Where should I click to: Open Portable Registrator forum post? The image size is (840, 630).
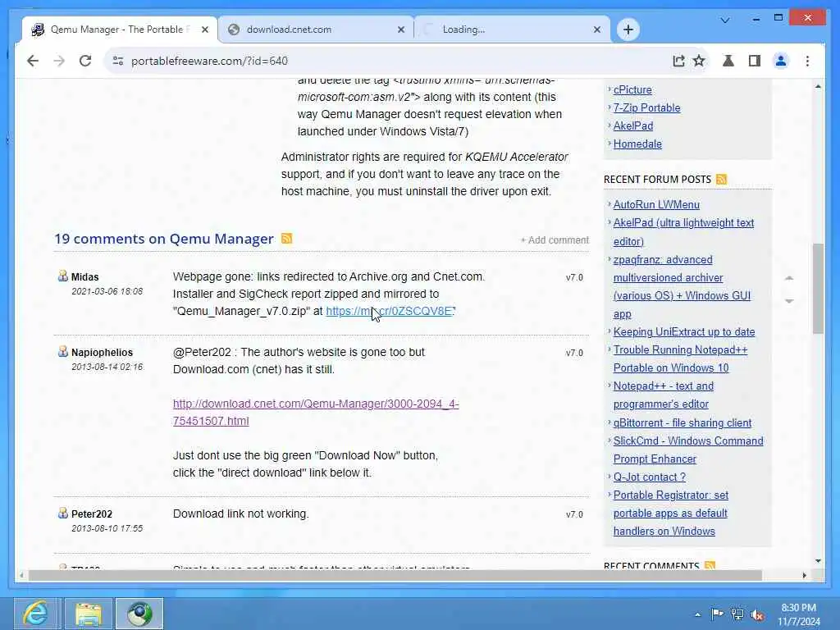click(x=671, y=514)
